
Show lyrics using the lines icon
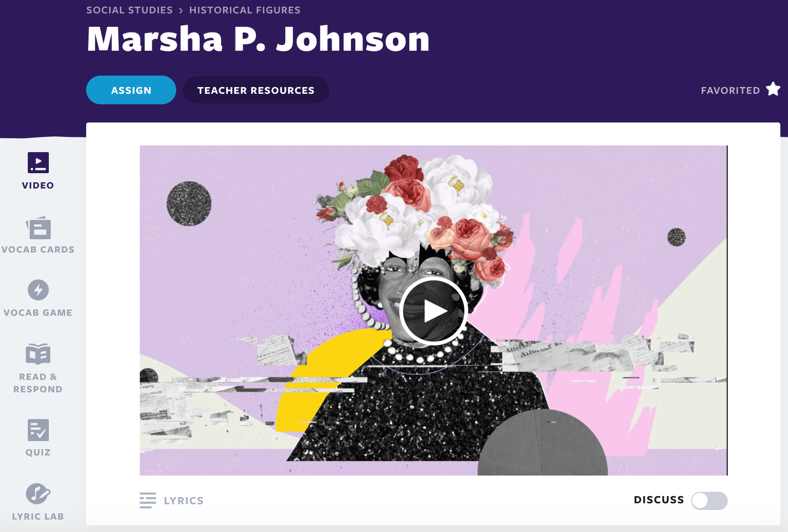[148, 500]
